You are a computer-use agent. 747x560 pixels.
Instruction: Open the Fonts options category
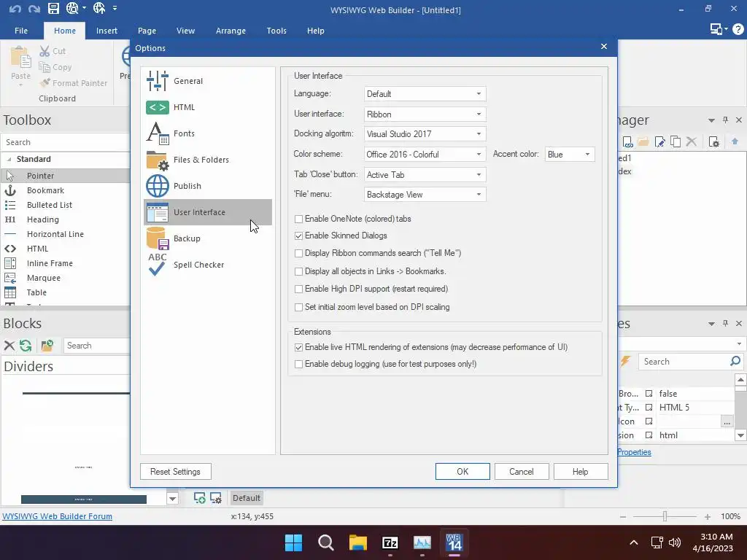(208, 133)
